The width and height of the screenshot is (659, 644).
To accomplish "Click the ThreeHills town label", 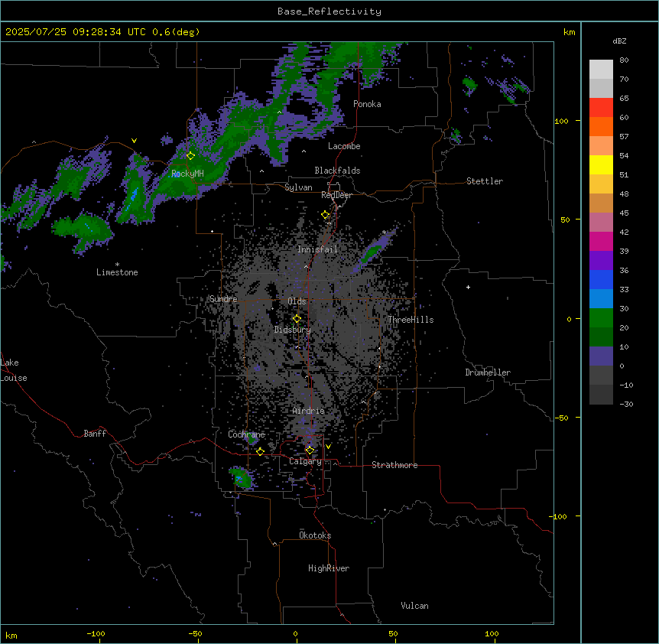I will (411, 320).
